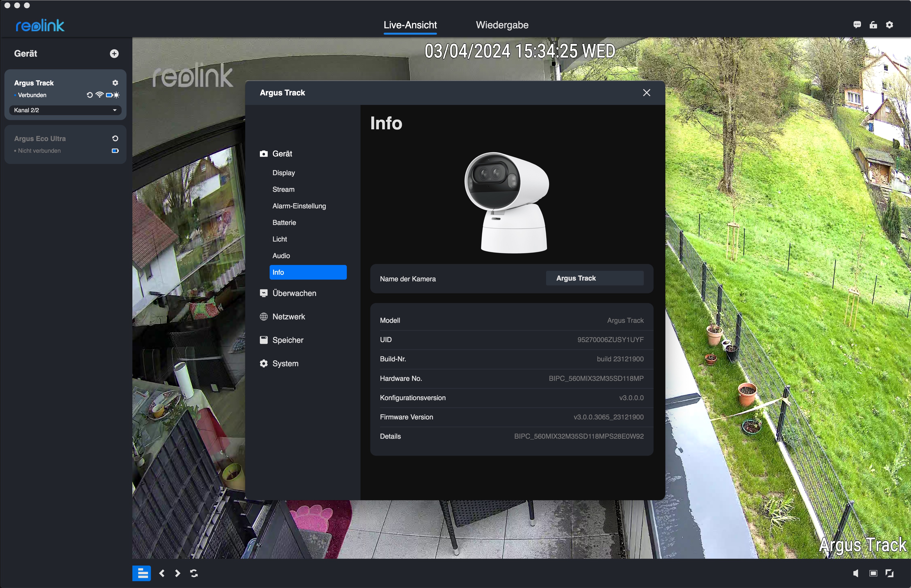Select Batterie in the Gerät menu
Screen dimensions: 911x588
(284, 223)
